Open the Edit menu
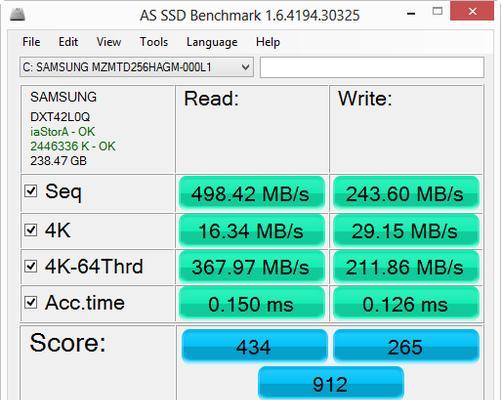501x400 pixels. click(x=68, y=42)
